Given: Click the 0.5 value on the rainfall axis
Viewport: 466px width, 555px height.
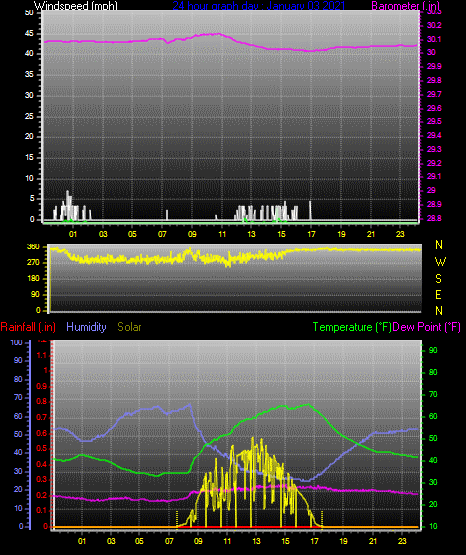Looking at the screenshot, I should (x=42, y=448).
